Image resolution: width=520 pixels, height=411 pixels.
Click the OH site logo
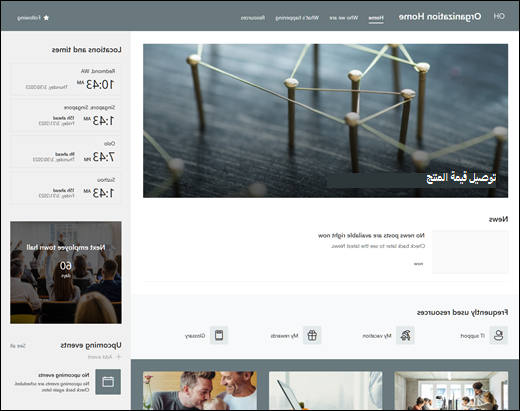tap(499, 16)
